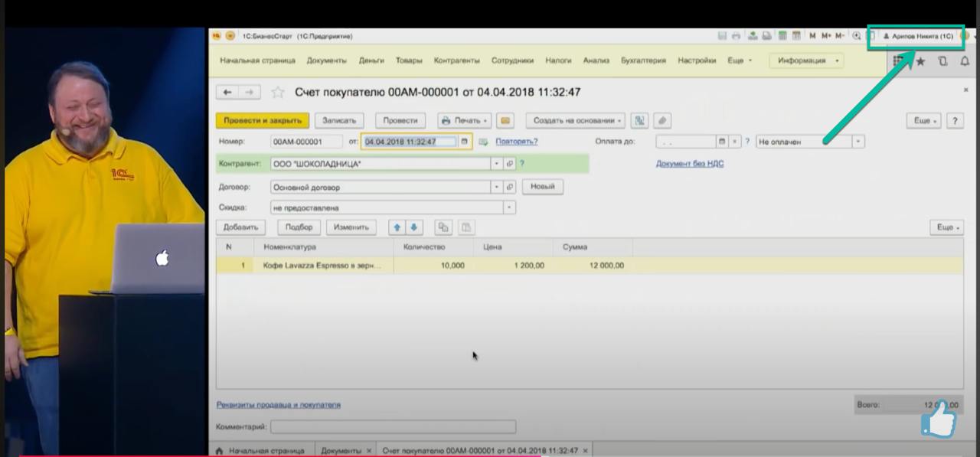The image size is (980, 457).
Task: Click the Провести button
Action: tap(400, 120)
